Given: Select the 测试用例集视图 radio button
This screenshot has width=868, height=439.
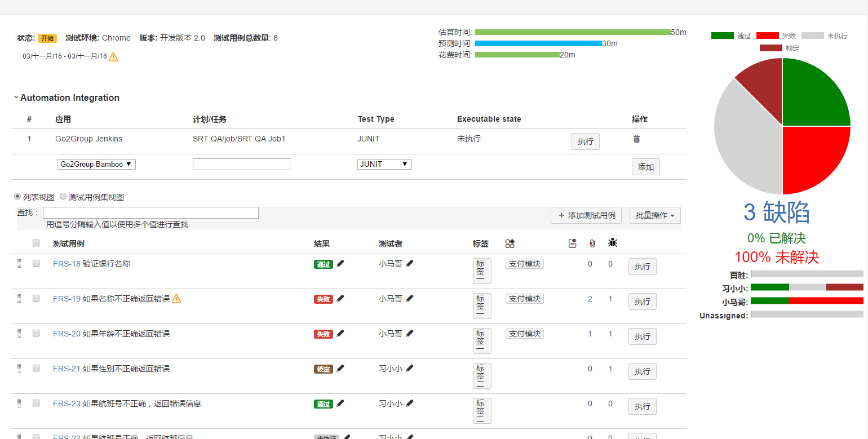Looking at the screenshot, I should pyautogui.click(x=63, y=197).
